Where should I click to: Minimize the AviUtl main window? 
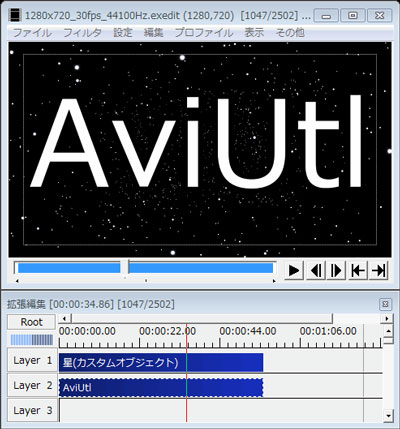click(x=326, y=15)
